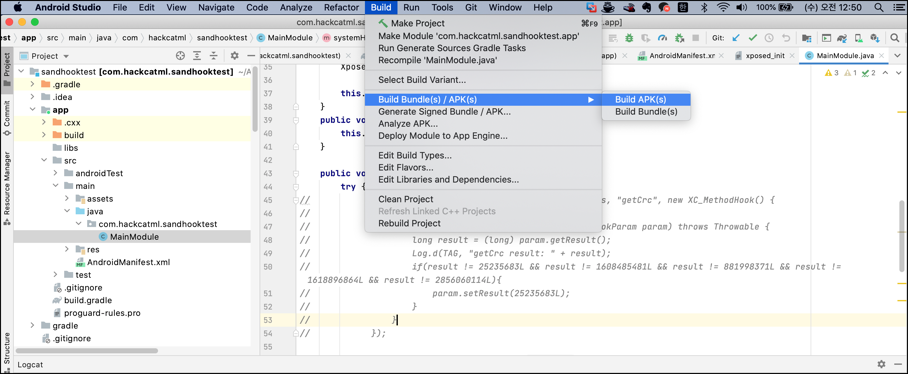
Task: Close the MainModule.java tab
Action: [x=881, y=56]
